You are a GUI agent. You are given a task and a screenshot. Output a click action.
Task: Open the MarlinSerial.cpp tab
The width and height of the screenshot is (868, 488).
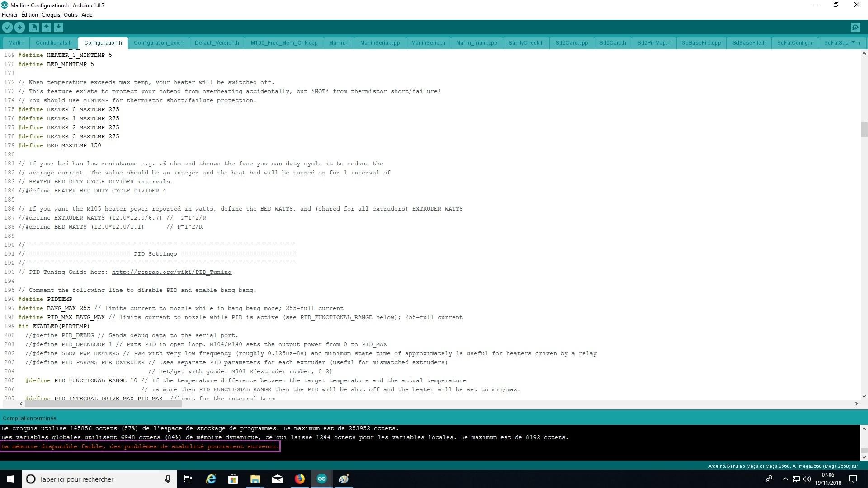point(380,43)
